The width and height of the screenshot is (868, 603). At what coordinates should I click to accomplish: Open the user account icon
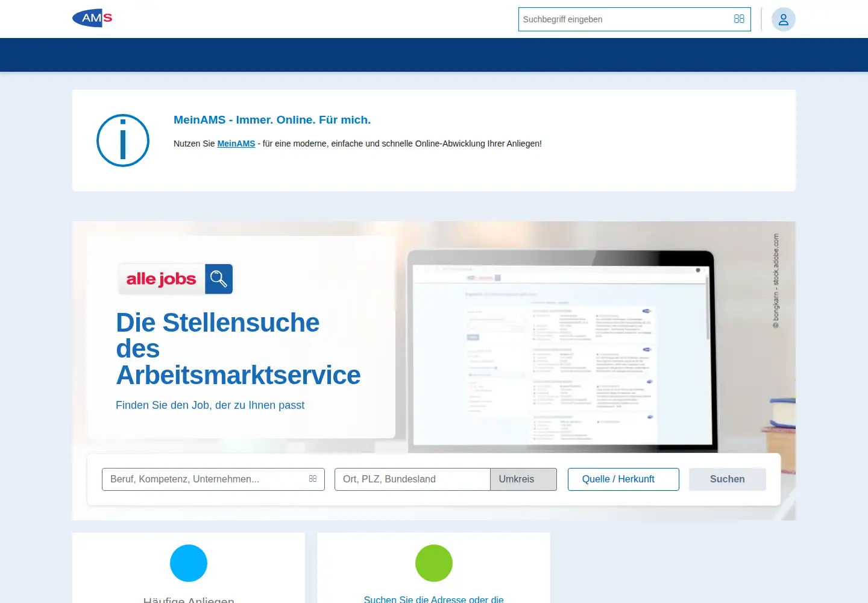(x=783, y=19)
